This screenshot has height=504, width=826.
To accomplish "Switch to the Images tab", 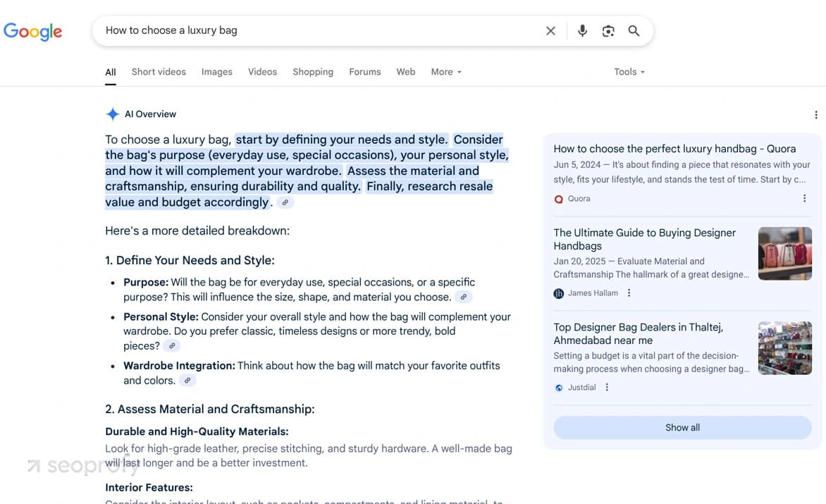I will click(216, 72).
